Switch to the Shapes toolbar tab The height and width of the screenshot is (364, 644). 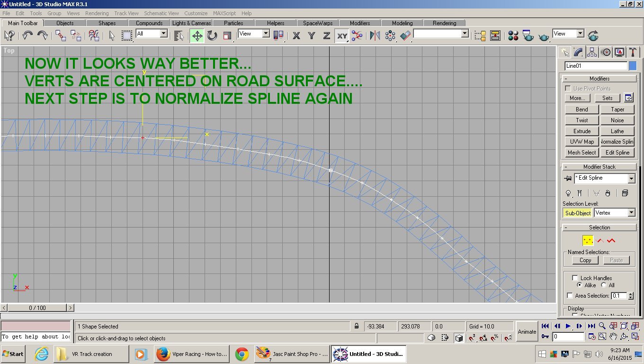coord(107,23)
